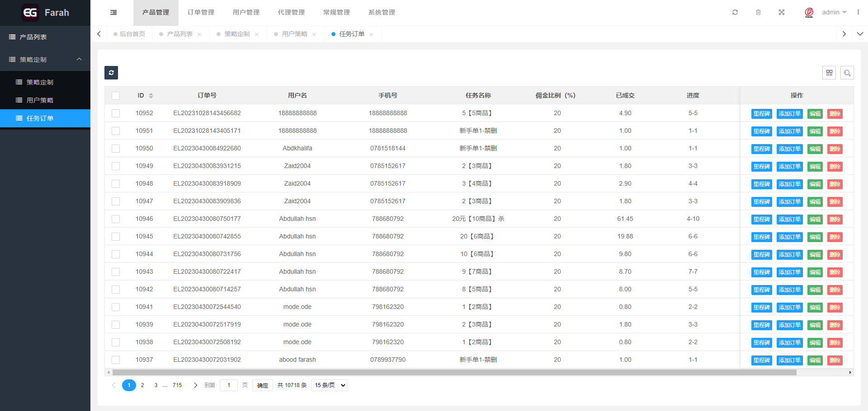Click 删除 button for order 10951
This screenshot has height=411, width=868.
tap(835, 131)
